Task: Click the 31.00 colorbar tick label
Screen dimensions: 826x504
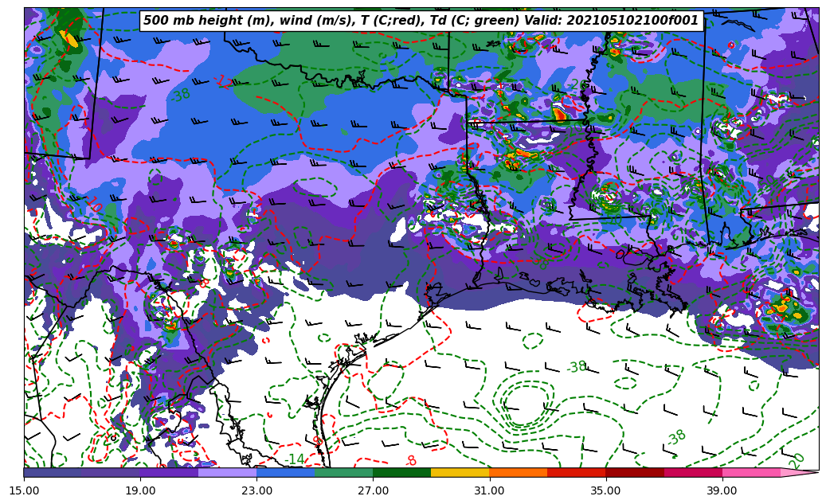Action: pos(489,490)
